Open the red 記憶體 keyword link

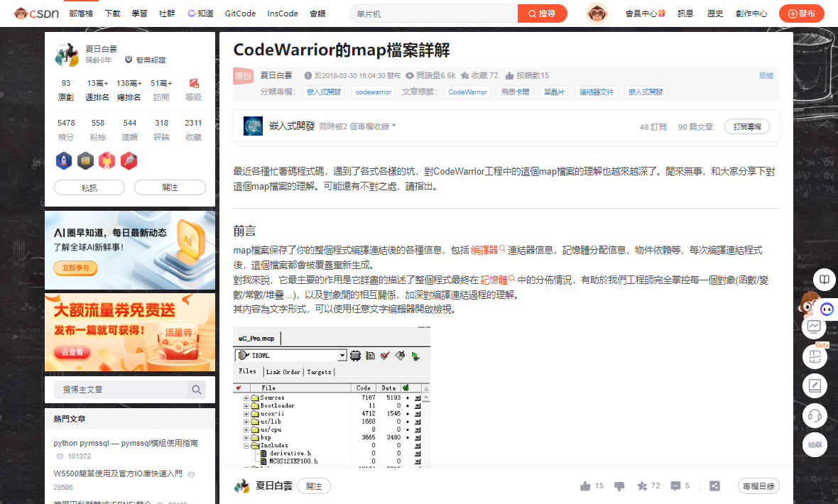(x=498, y=280)
